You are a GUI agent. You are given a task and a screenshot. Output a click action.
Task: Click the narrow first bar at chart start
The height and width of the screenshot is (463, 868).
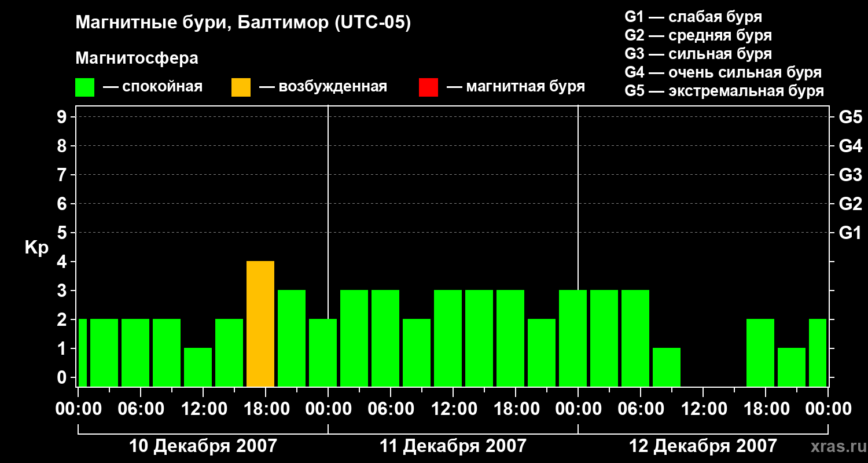tap(82, 353)
